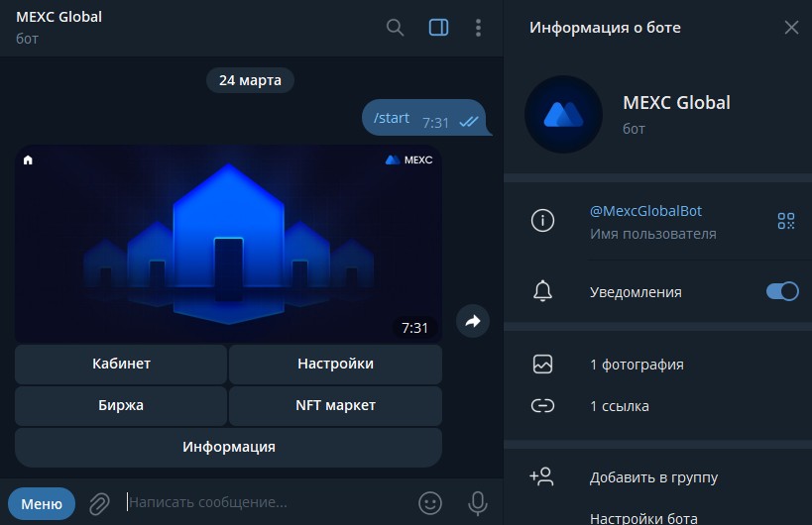
Task: Open the MEXC Global bot avatar
Action: [x=563, y=114]
